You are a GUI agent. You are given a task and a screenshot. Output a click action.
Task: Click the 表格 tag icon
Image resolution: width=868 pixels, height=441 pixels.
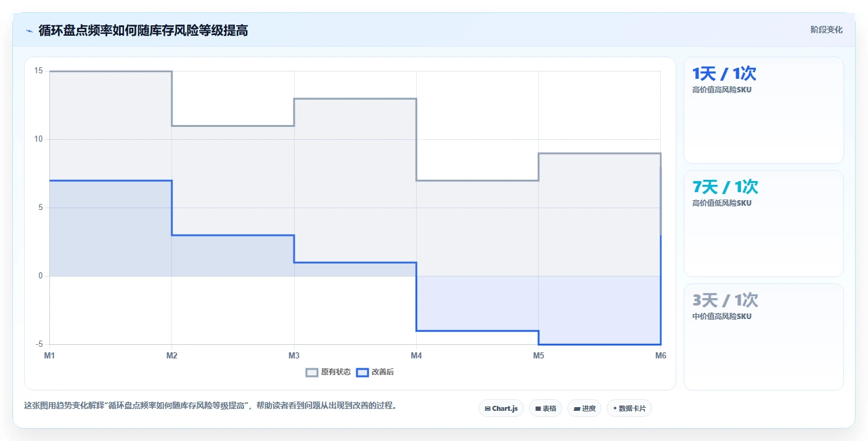point(538,408)
